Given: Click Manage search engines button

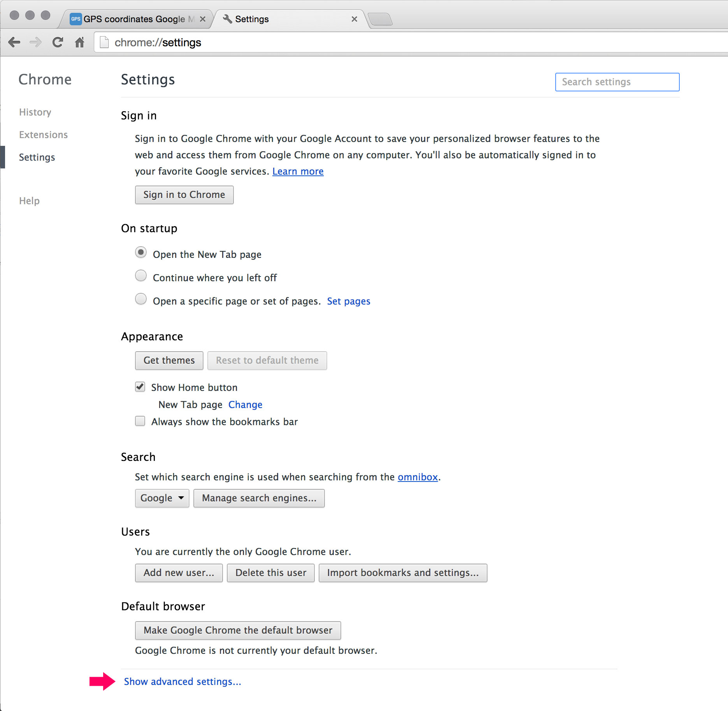Looking at the screenshot, I should pos(259,498).
